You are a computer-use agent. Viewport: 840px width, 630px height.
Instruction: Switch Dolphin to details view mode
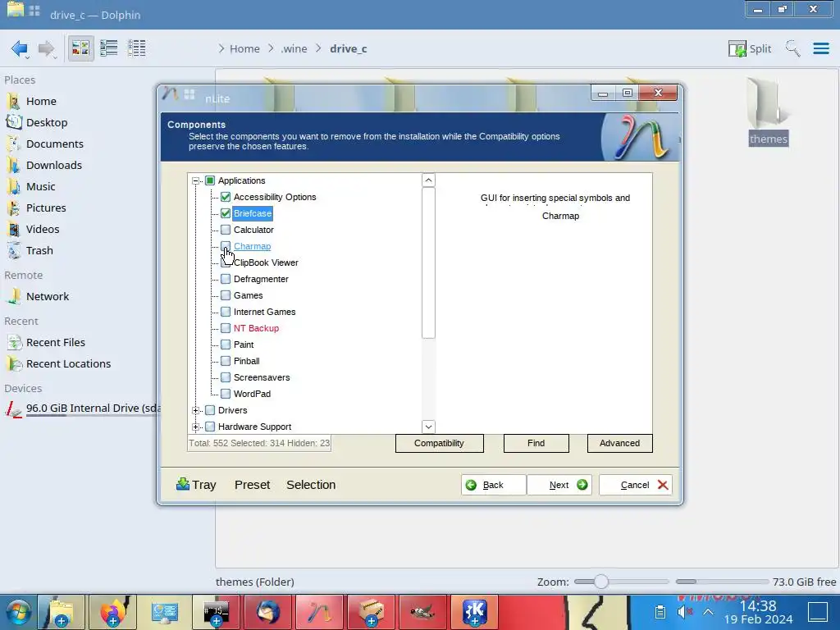(x=137, y=48)
